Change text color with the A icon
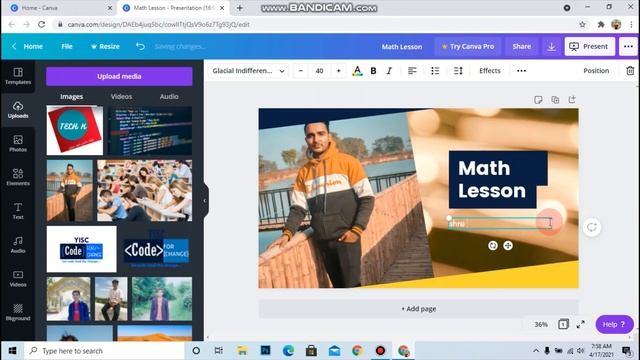Screen dimensions: 640x360 click(x=357, y=71)
